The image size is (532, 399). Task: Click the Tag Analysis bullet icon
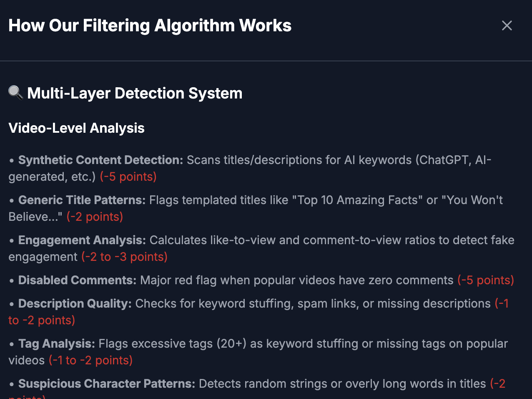(x=11, y=344)
